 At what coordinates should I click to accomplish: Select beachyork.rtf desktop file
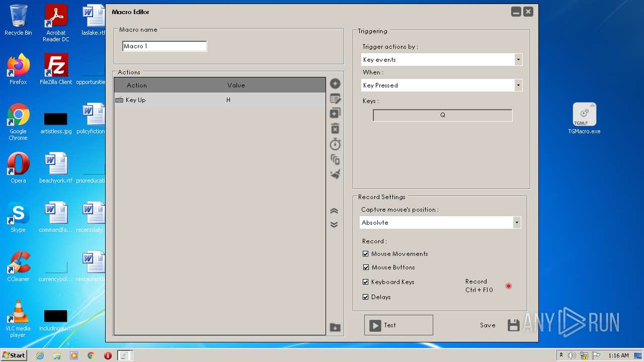(x=56, y=168)
